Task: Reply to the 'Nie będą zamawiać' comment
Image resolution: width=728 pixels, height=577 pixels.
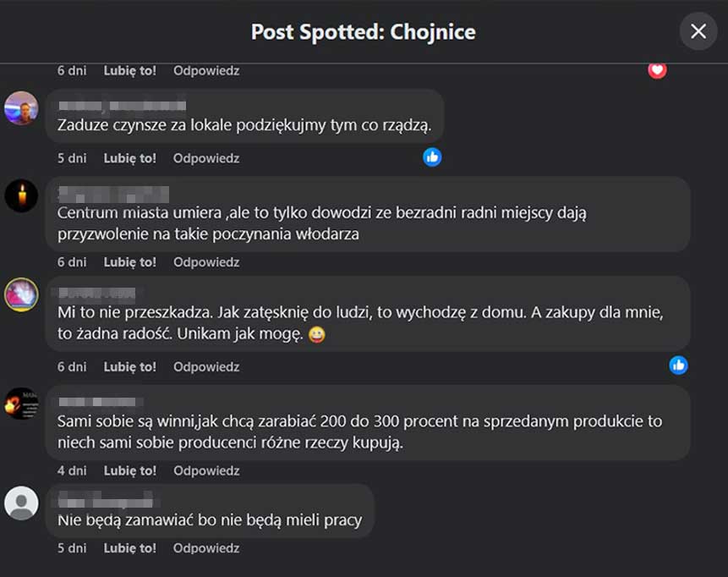Action: pos(206,548)
